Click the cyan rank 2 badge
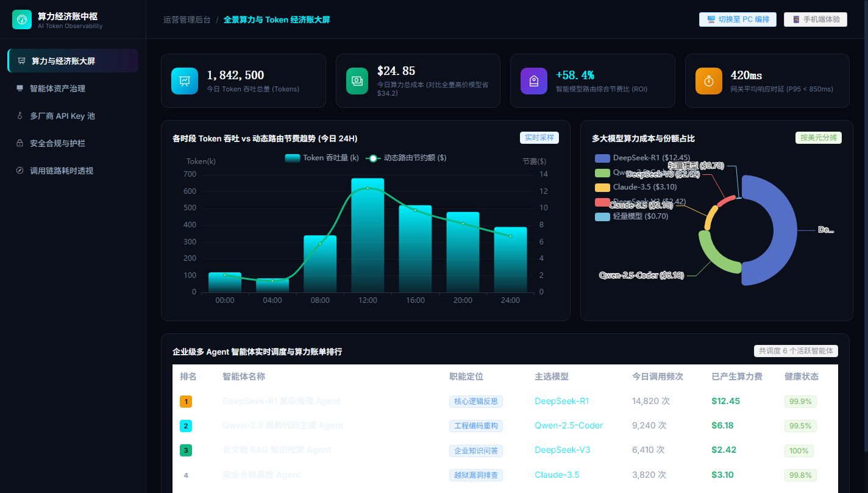 (x=186, y=426)
